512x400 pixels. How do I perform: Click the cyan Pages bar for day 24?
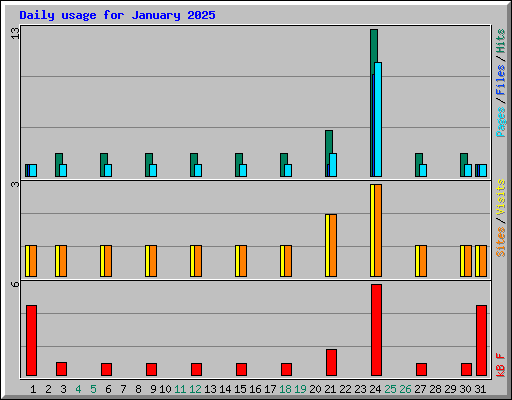coord(378,119)
